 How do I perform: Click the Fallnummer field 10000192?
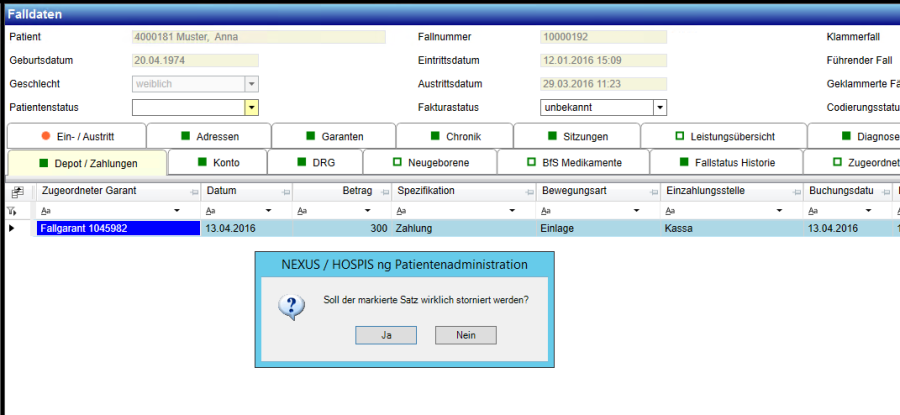coord(603,37)
